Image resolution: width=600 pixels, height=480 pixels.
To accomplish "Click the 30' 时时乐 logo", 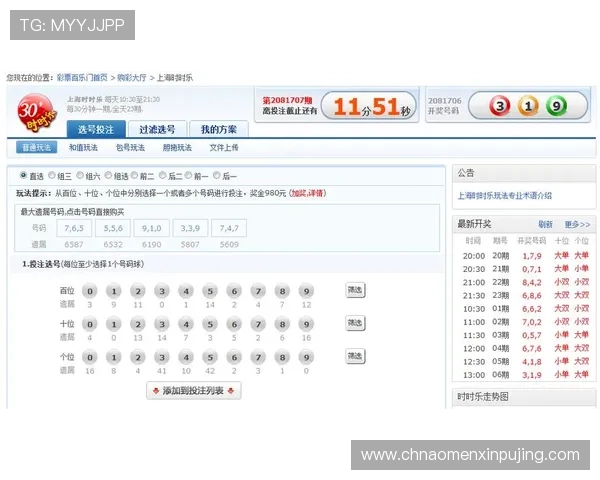I will point(36,113).
